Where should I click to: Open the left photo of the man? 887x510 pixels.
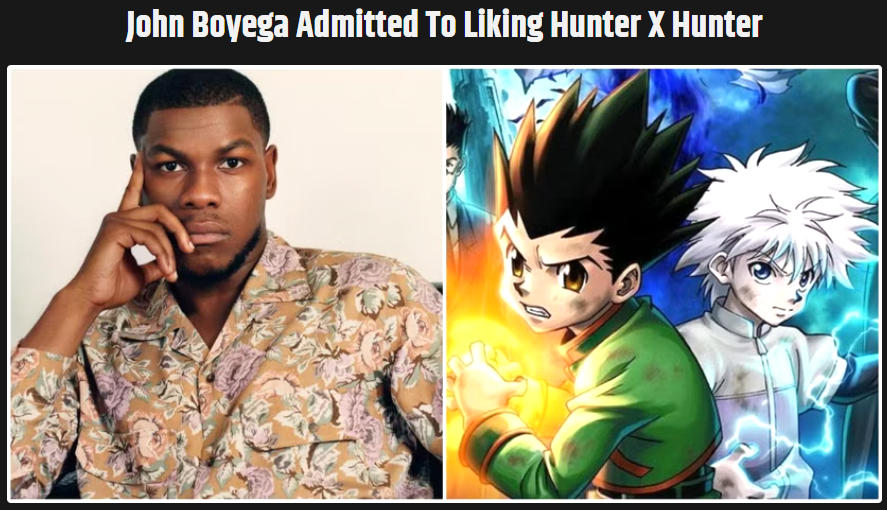[226, 284]
